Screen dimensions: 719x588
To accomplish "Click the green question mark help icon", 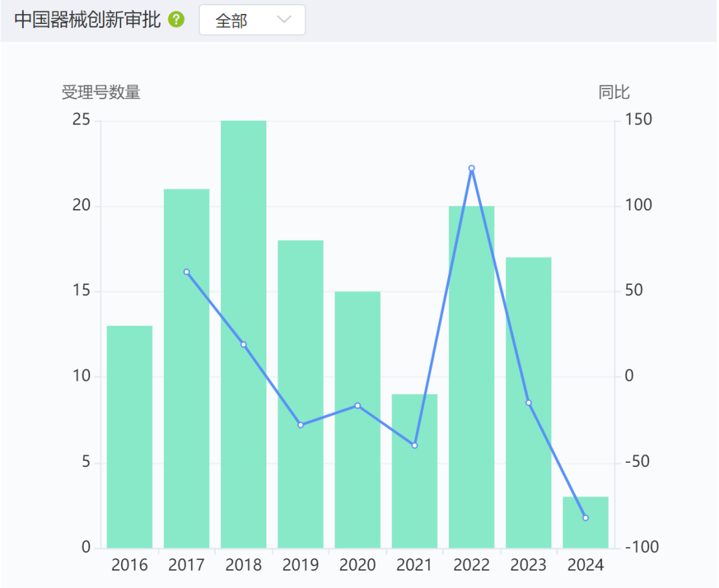I will point(176,20).
